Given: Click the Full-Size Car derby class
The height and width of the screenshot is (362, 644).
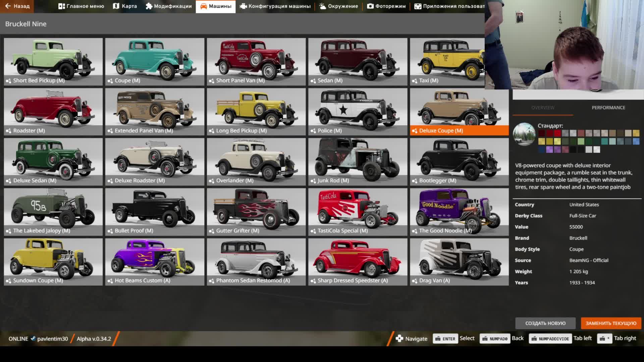Looking at the screenshot, I should [583, 216].
